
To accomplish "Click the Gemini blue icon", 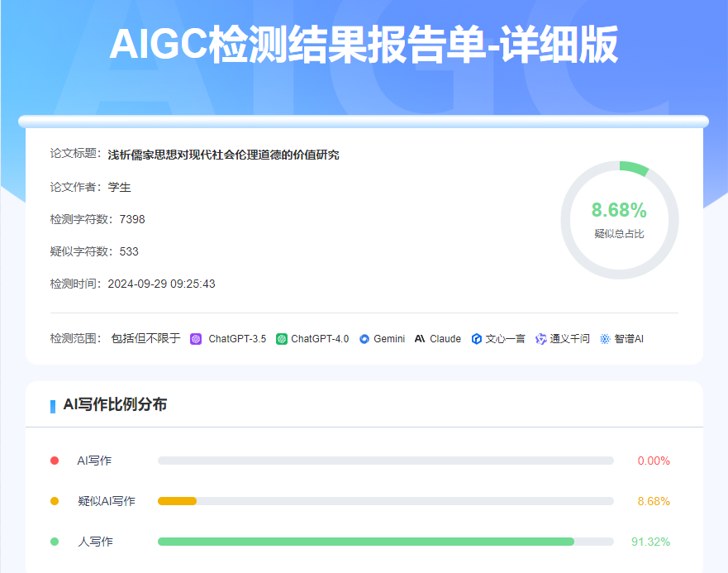I will click(x=364, y=339).
